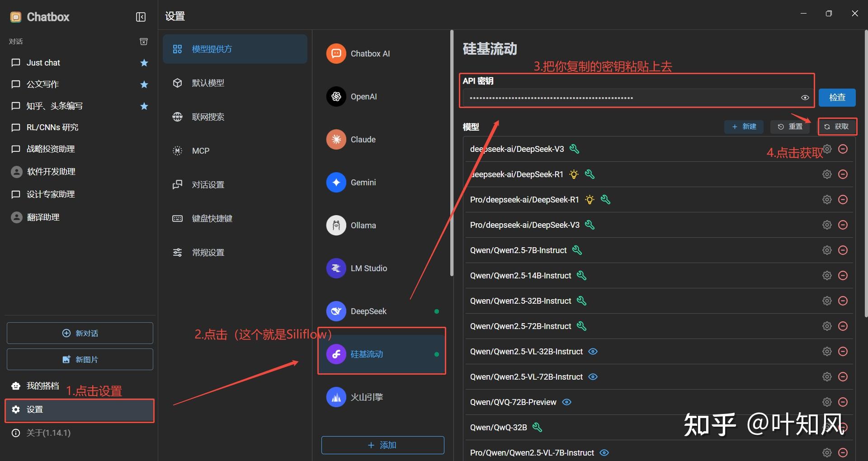Screen dimensions: 868x461
Task: Select the OpenAI provider icon
Action: (x=336, y=96)
